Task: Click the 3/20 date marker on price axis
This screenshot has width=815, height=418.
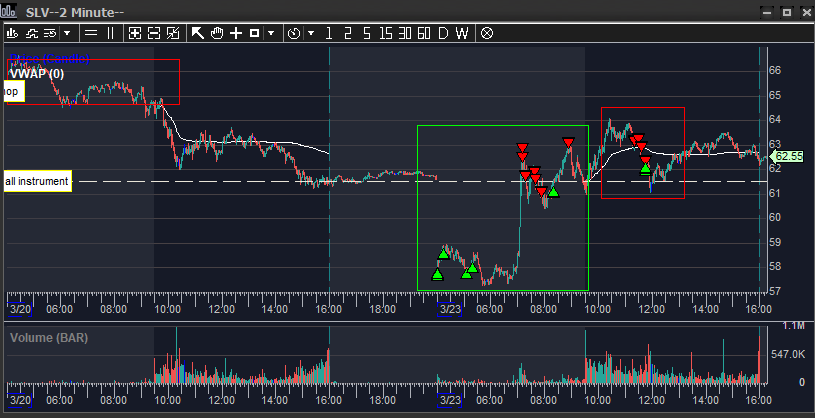Action: [x=20, y=309]
